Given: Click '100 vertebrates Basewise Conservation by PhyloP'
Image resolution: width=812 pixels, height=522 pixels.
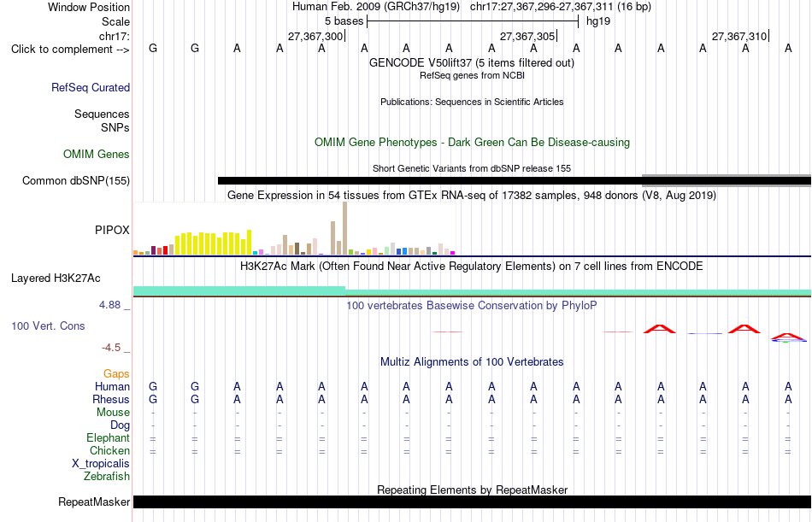Looking at the screenshot, I should [472, 306].
